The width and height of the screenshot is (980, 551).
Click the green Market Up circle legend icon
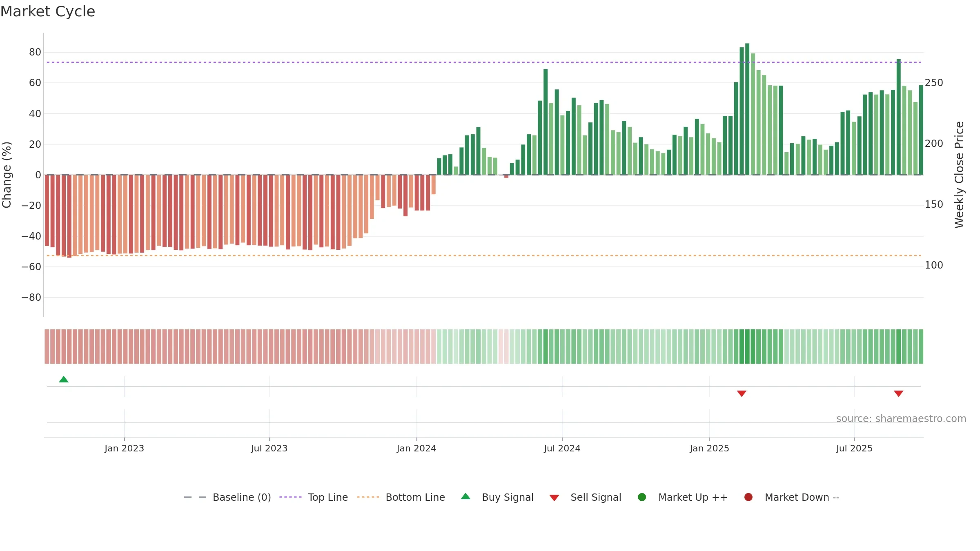click(642, 497)
